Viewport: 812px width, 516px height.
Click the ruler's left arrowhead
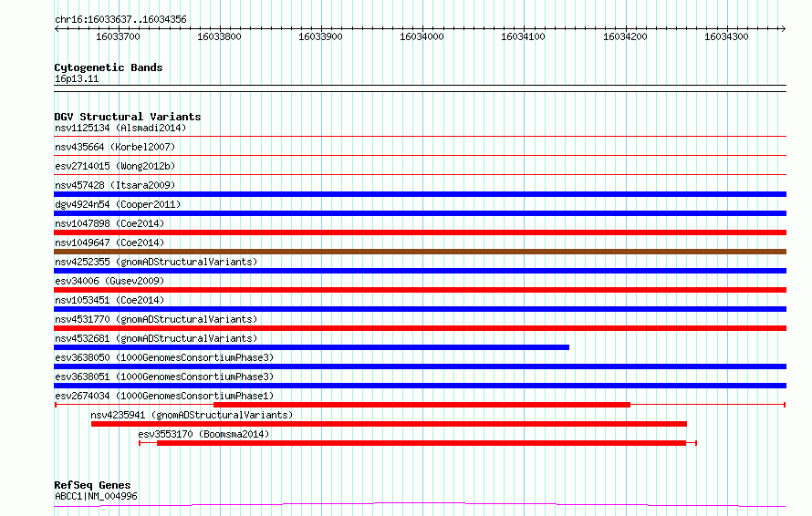click(57, 29)
